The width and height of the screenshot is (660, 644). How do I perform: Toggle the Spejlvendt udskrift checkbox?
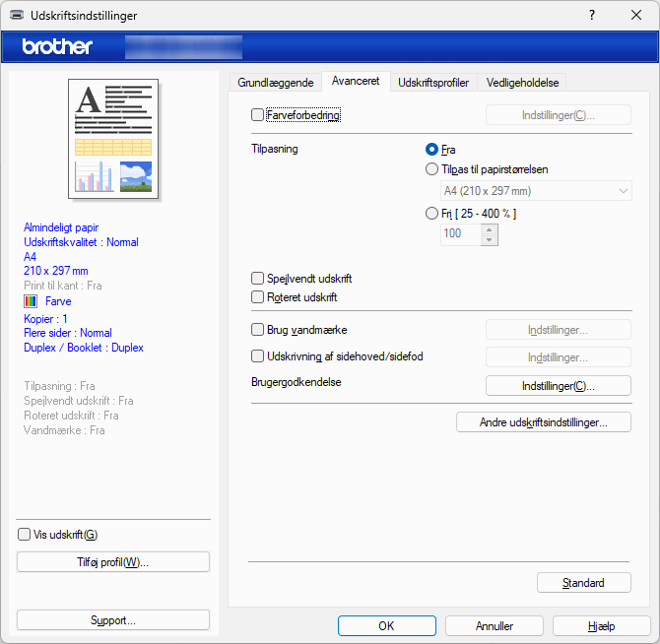click(258, 279)
